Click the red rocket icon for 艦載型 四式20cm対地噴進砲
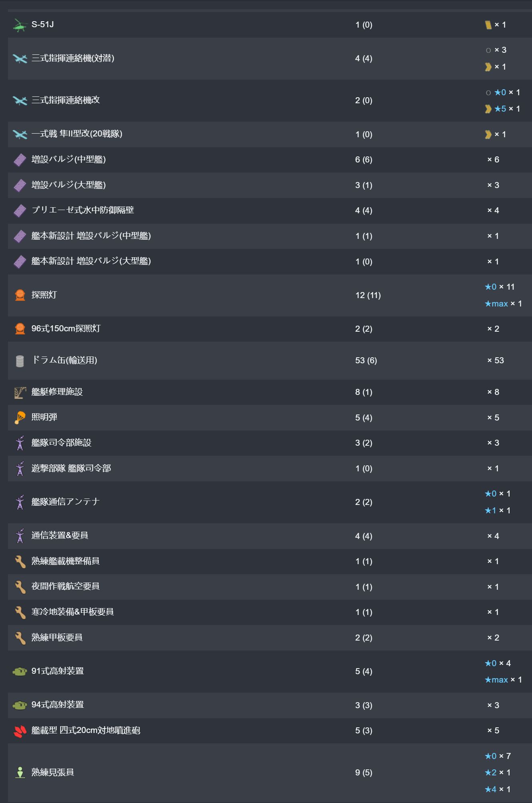Screen dimensions: 532x803 tap(20, 731)
